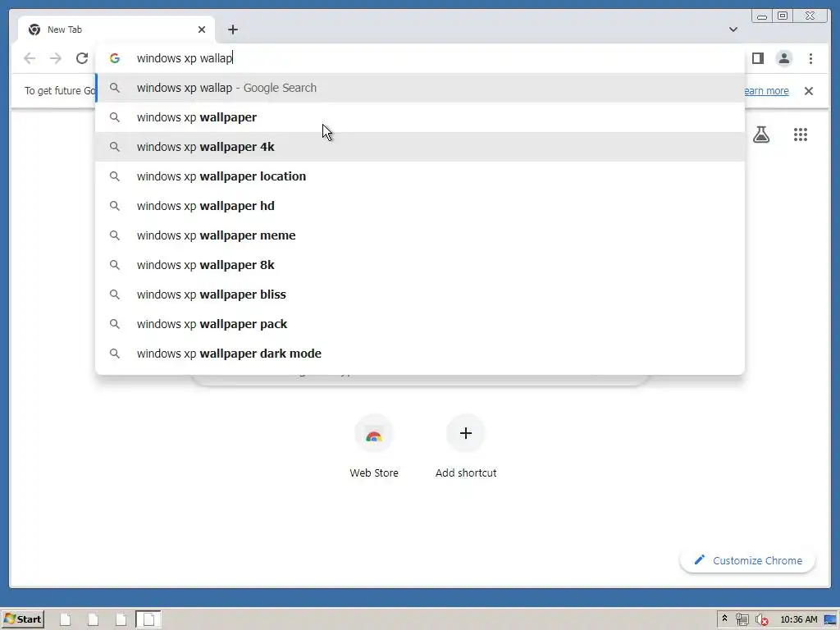Open a new tab with plus button
The height and width of the screenshot is (630, 840).
(x=232, y=30)
